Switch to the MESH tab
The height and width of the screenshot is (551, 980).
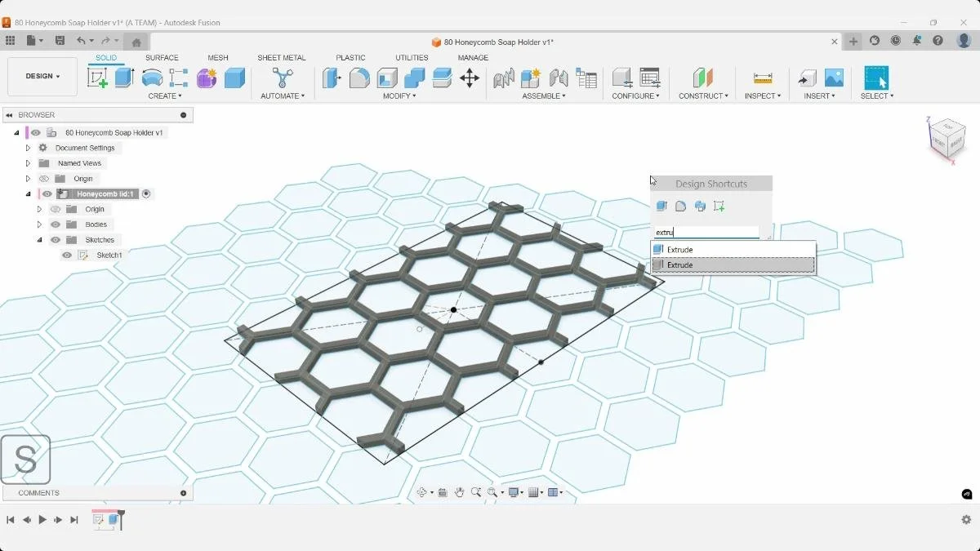(218, 58)
